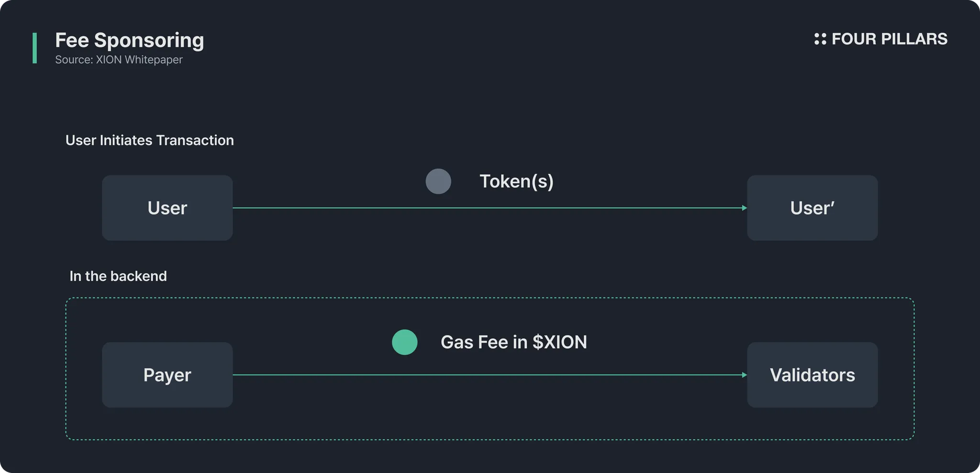The image size is (980, 473).
Task: Click the green gas fee circle
Action: [405, 342]
